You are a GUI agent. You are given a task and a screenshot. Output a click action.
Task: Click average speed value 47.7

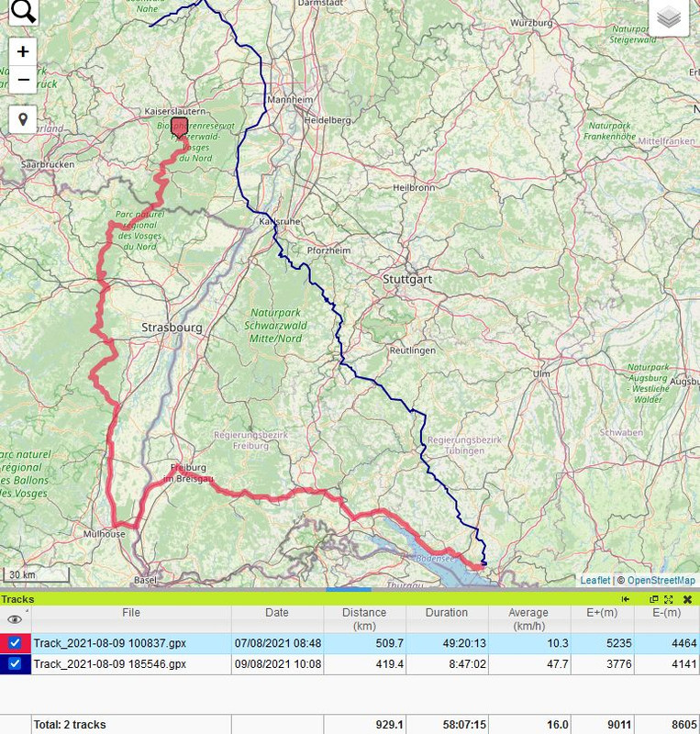click(x=558, y=663)
